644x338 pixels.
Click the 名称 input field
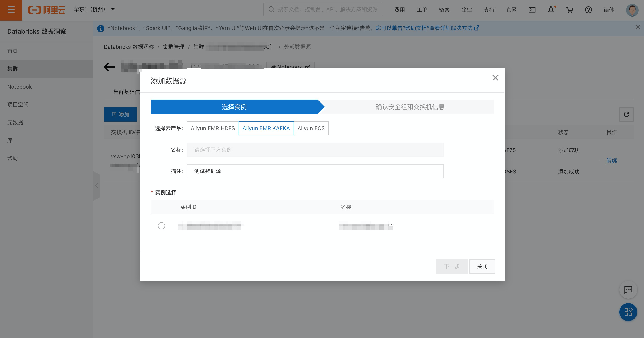click(315, 150)
